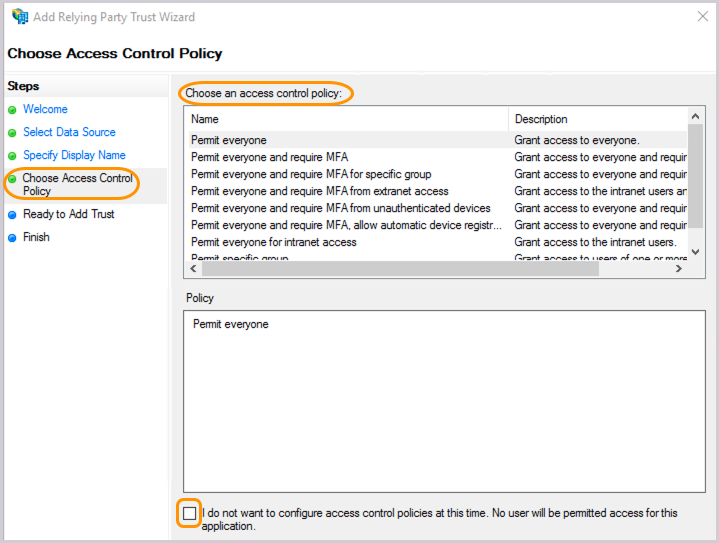Click the wizard icon in the title bar
The width and height of the screenshot is (719, 543).
click(19, 17)
